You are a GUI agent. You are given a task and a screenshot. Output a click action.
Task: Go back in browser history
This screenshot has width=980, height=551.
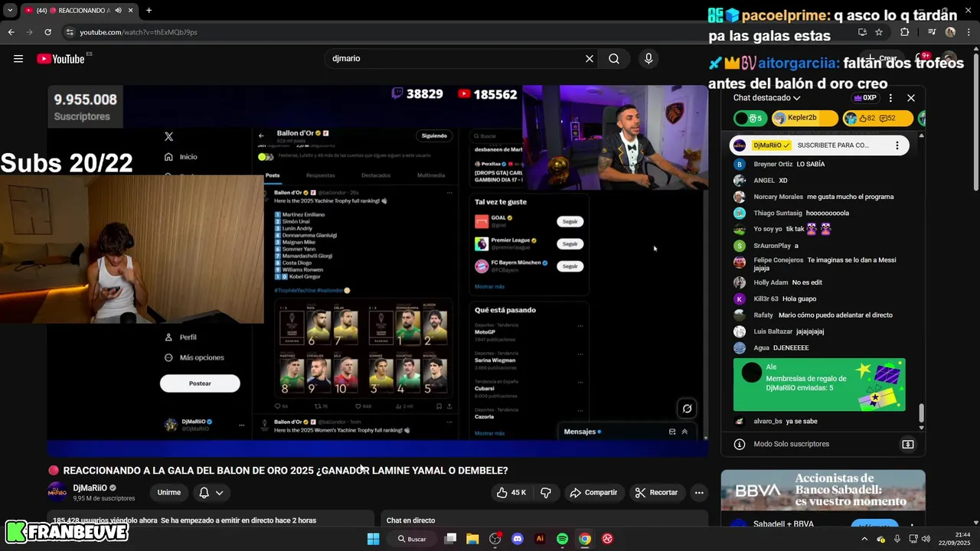11,32
